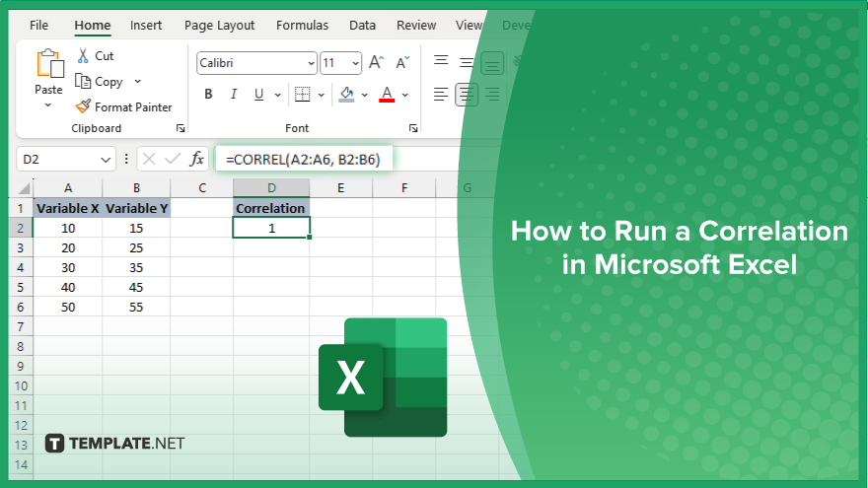The width and height of the screenshot is (868, 488).
Task: Confirm formula entry with checkmark icon
Action: click(x=173, y=160)
